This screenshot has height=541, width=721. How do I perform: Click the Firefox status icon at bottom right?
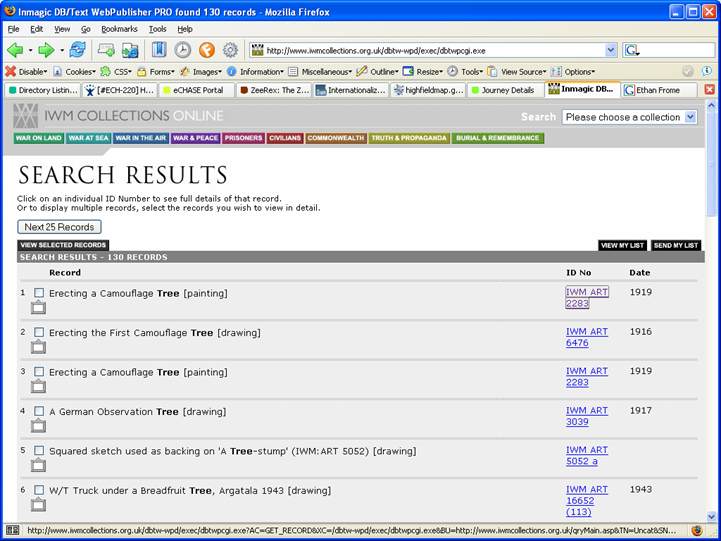pos(697,530)
